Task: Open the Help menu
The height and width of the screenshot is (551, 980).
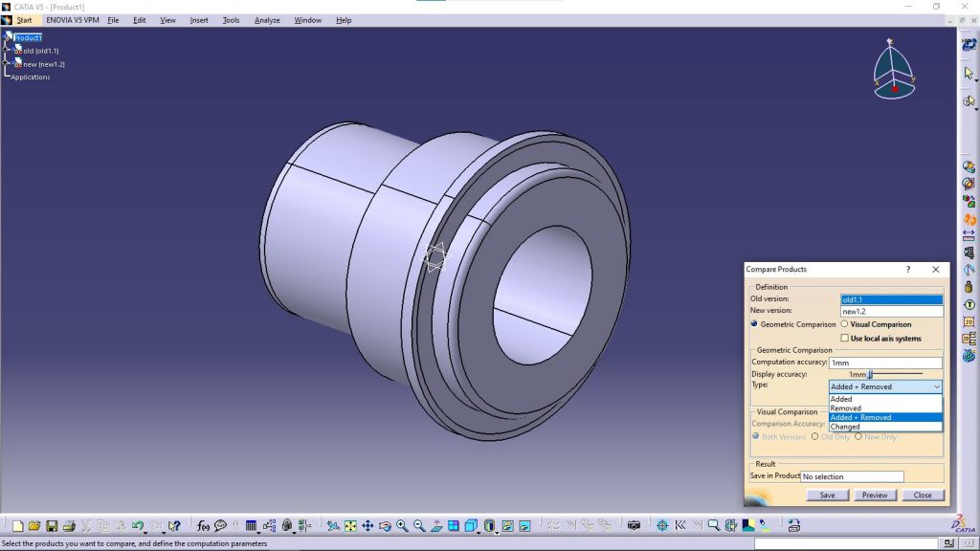Action: [344, 20]
